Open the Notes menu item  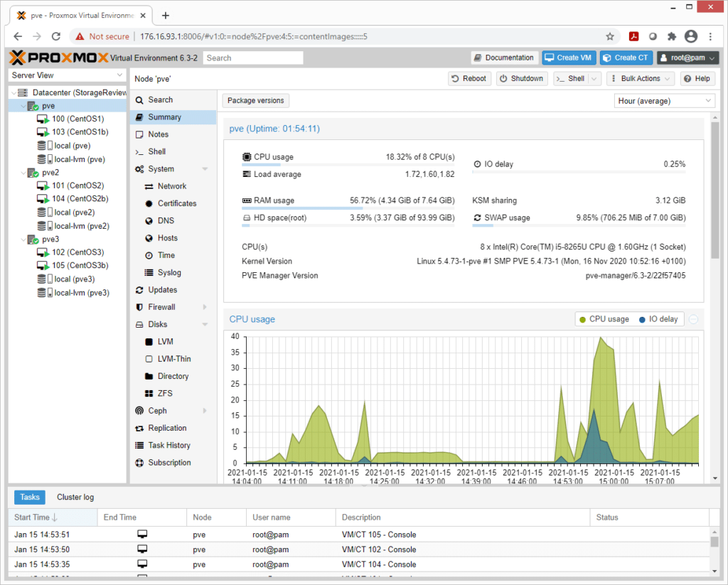173,134
